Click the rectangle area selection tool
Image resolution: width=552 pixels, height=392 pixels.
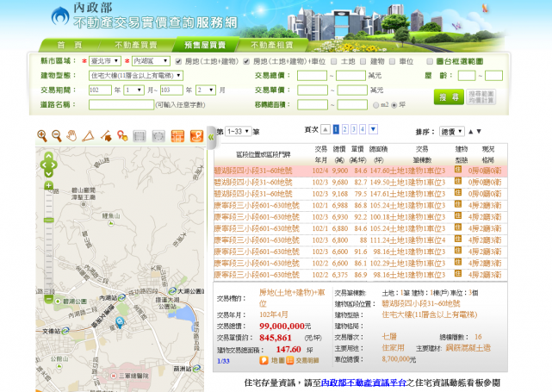140,135
